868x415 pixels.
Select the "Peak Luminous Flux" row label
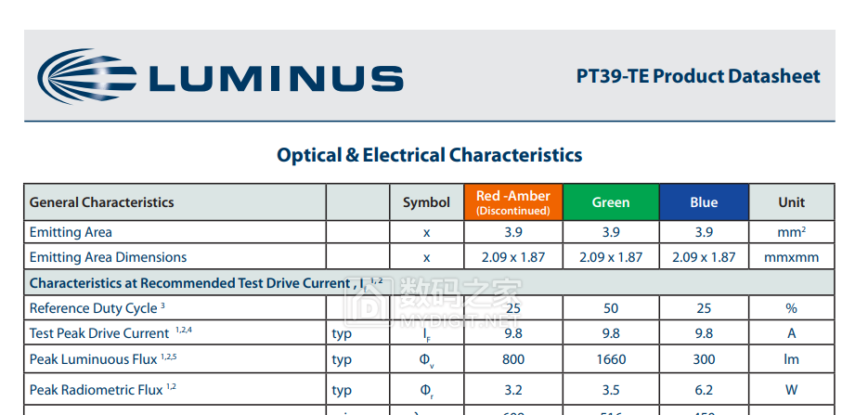tap(103, 359)
